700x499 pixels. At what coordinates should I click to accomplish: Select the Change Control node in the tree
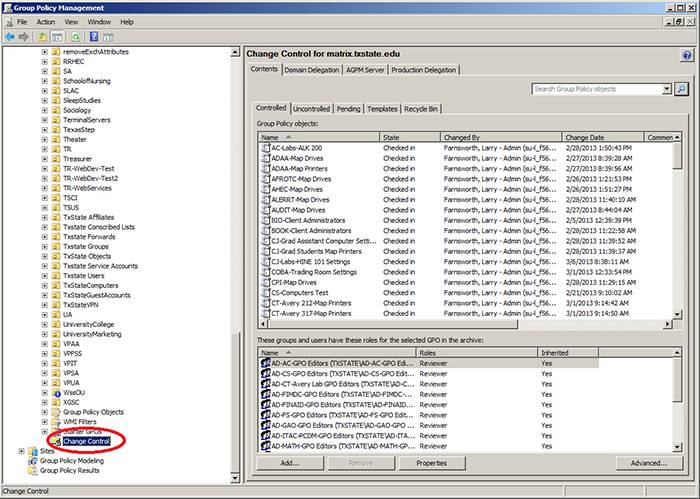pyautogui.click(x=89, y=440)
